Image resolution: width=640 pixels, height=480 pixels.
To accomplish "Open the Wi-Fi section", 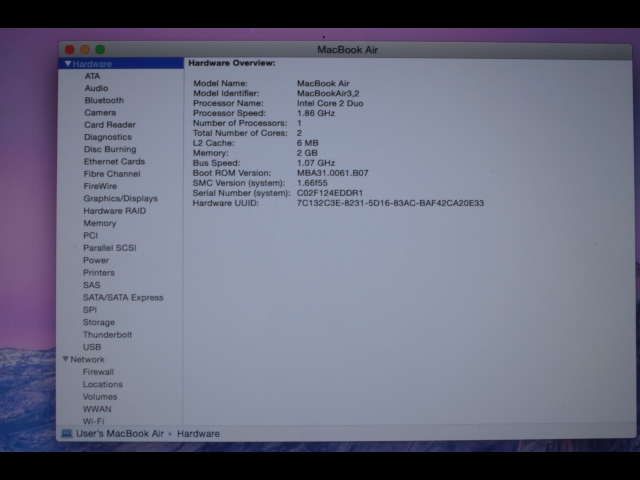I will coord(93,421).
